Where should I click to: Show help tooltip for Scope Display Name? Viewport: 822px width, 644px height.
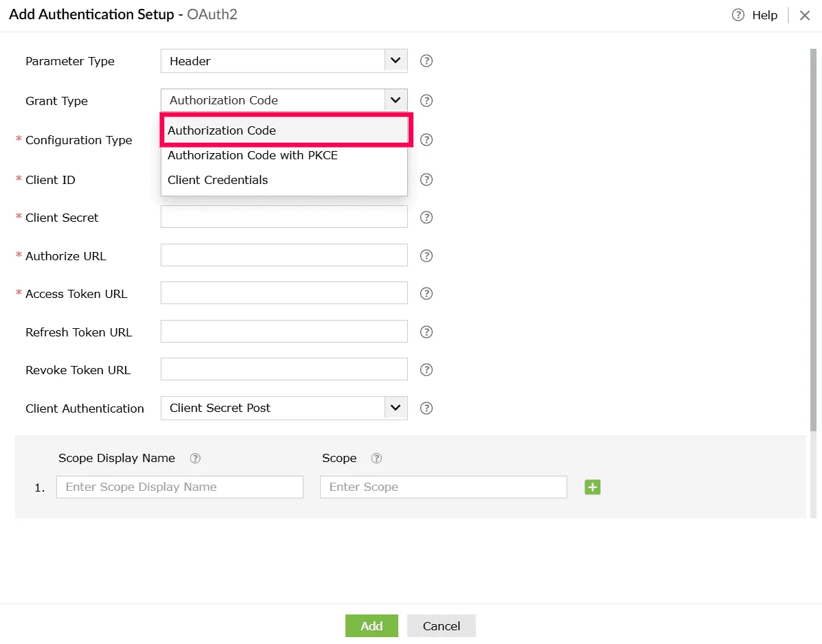(x=195, y=459)
